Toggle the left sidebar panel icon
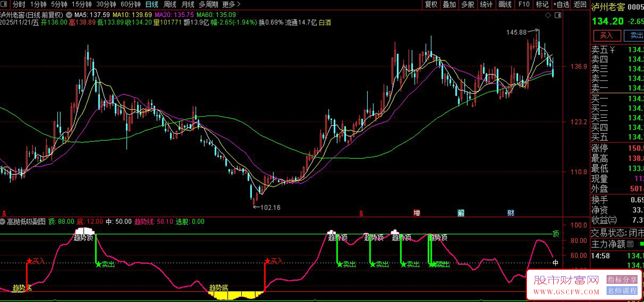 tap(4, 5)
